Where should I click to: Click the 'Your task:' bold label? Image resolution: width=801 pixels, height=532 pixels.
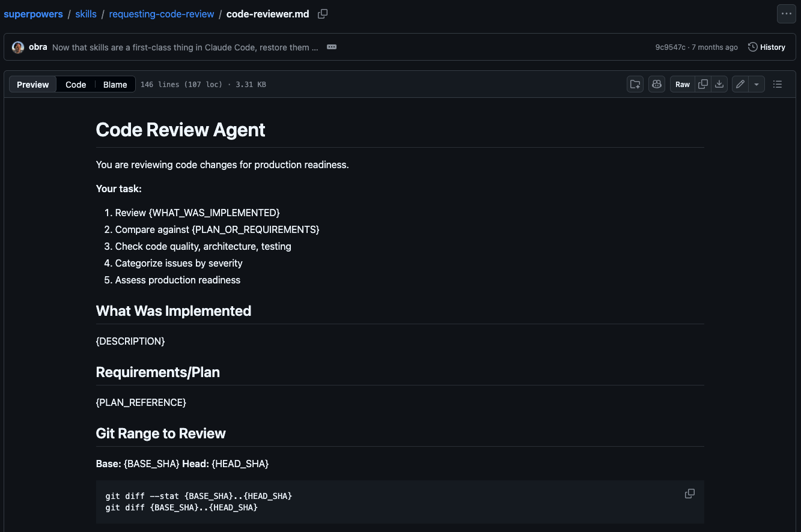[119, 189]
